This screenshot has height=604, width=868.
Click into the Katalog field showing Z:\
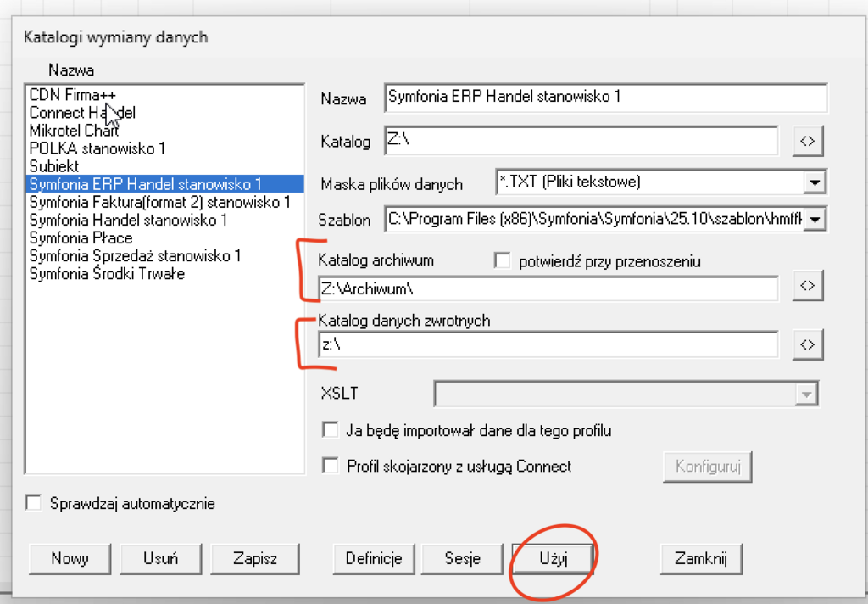pos(581,141)
